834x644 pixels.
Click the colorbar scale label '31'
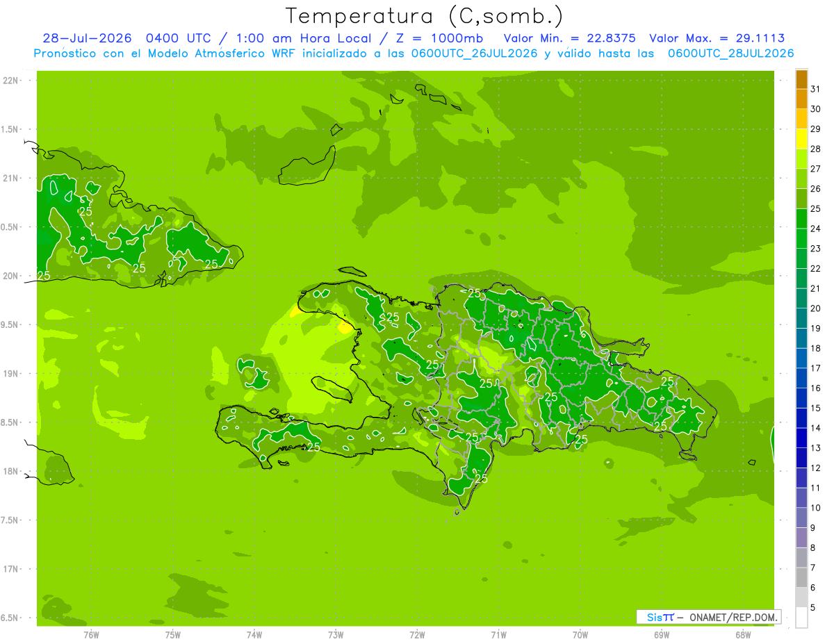pyautogui.click(x=816, y=89)
